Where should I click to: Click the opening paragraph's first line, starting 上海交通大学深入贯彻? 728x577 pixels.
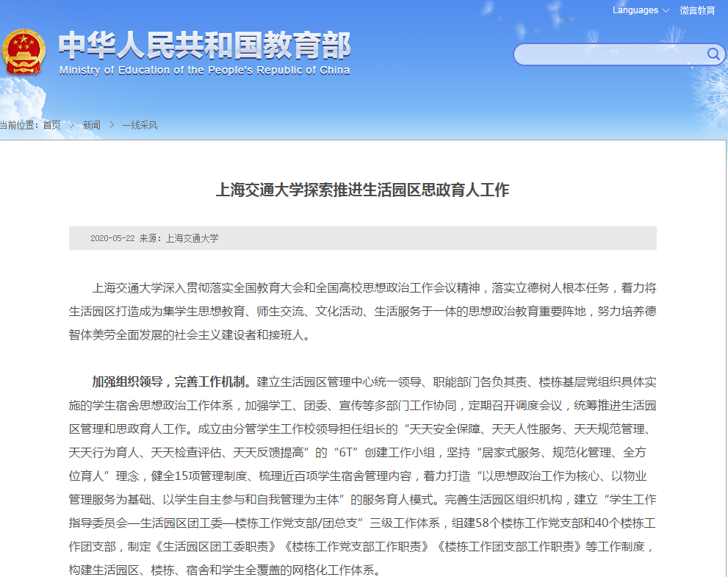(374, 288)
